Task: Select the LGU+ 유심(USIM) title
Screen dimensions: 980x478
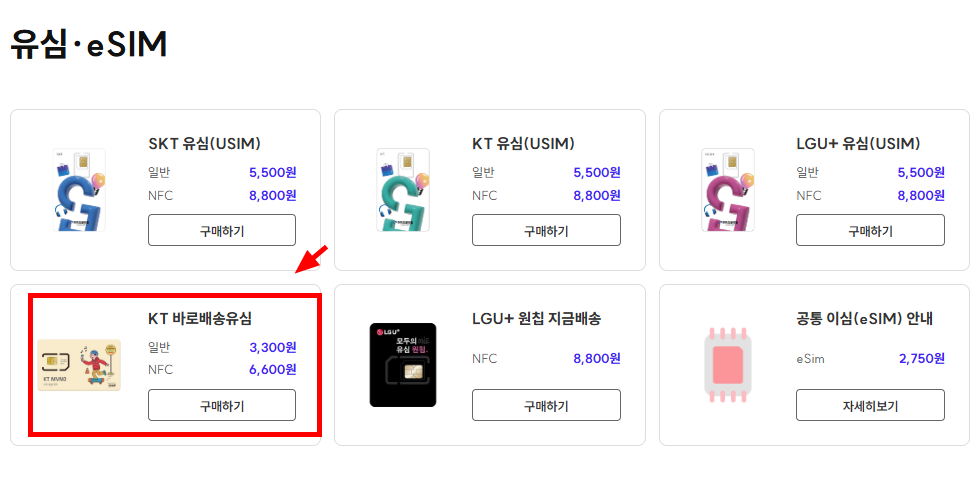Action: (858, 144)
